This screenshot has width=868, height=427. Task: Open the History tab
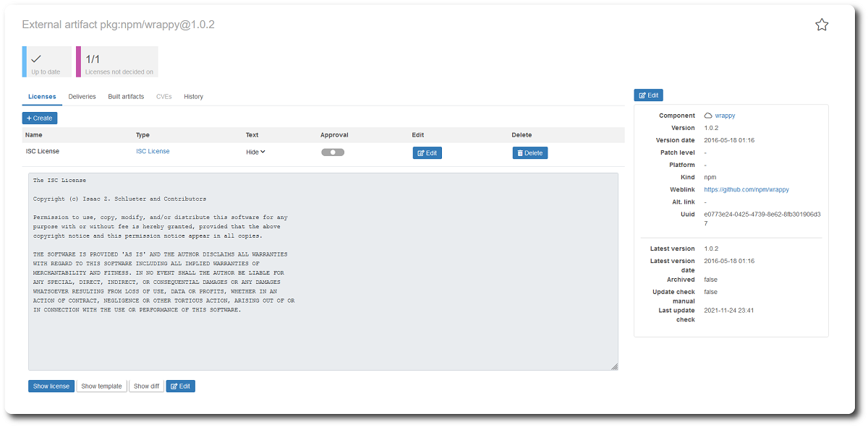(x=193, y=97)
